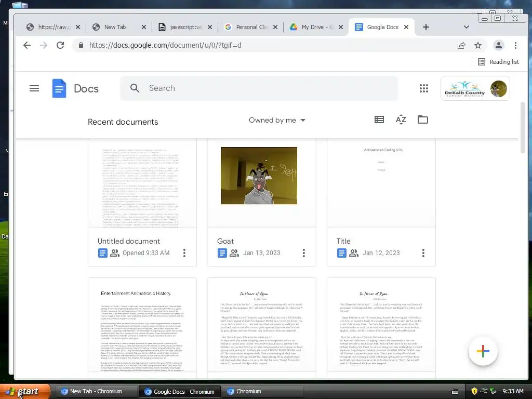Screen dimensions: 532x399
Task: Click the Windows start button
Action: tap(25, 391)
